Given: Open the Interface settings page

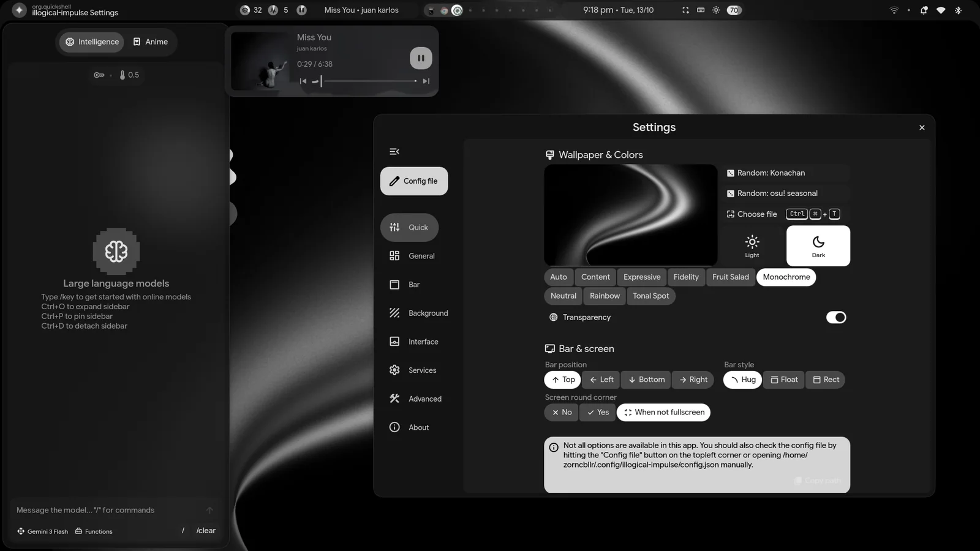Looking at the screenshot, I should (414, 342).
